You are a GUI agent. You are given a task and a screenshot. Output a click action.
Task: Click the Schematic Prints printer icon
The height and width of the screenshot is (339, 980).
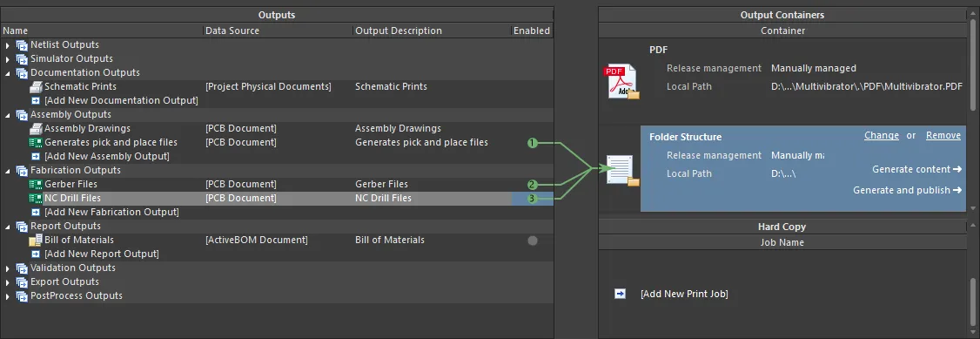(x=36, y=87)
